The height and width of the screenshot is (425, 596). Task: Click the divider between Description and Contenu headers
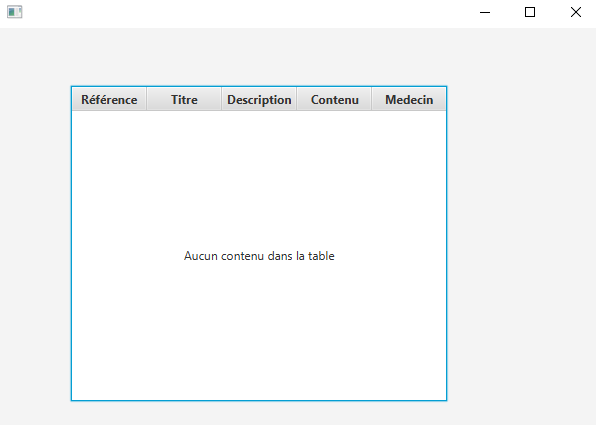click(x=296, y=99)
